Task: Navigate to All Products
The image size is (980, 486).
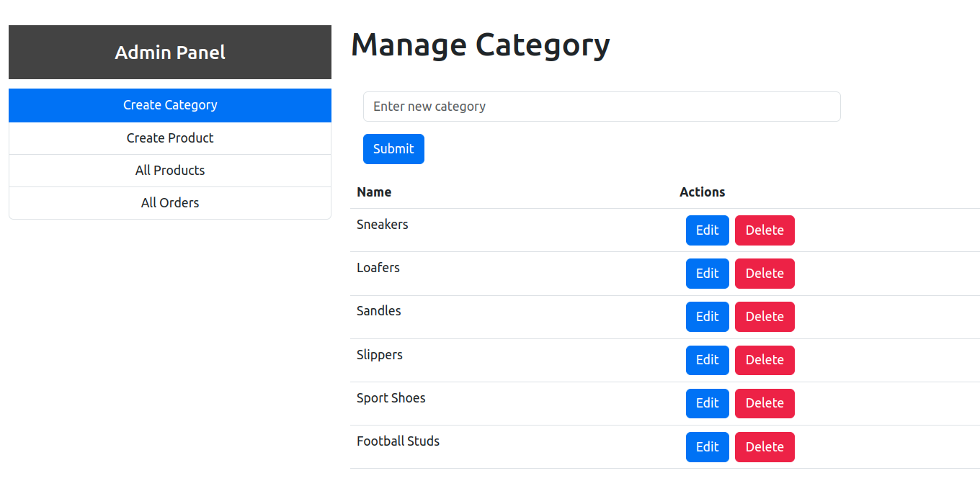Action: coord(170,170)
